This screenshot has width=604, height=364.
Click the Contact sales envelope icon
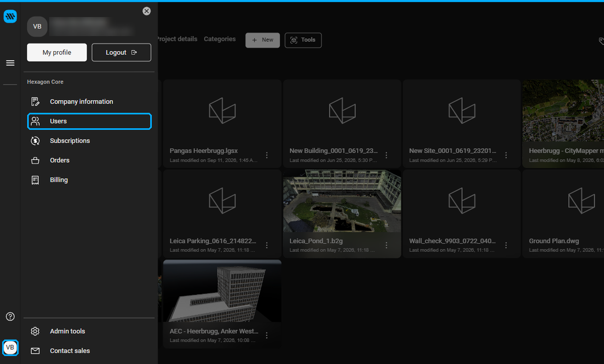35,351
